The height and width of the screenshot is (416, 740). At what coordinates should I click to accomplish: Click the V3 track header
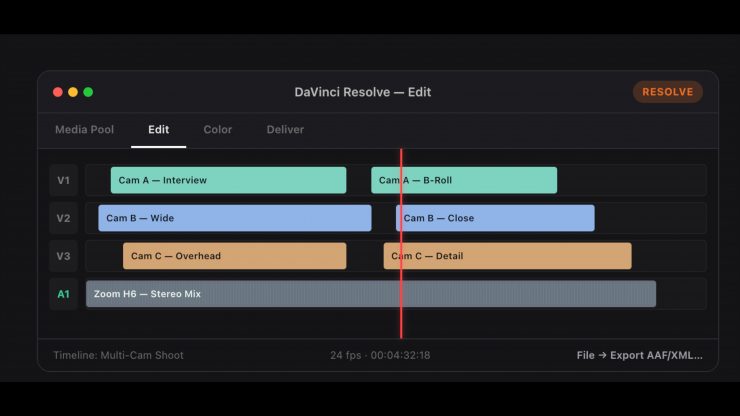tap(64, 256)
